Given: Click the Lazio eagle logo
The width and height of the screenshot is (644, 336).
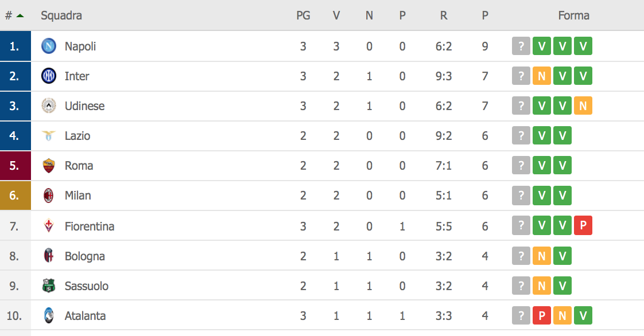Looking at the screenshot, I should 49,136.
